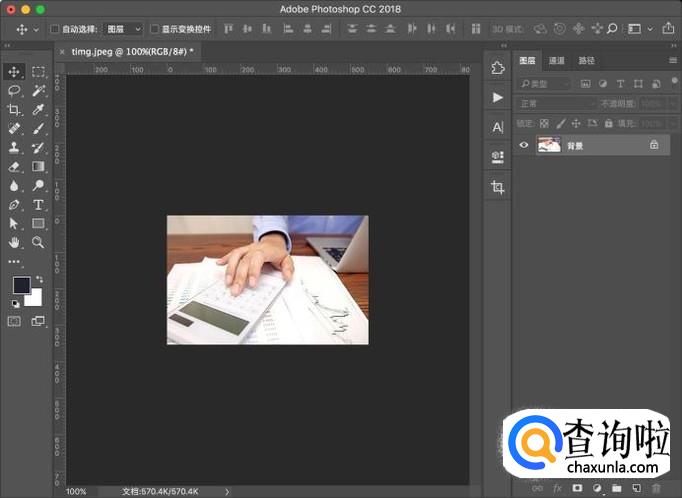Click the foreground color swatch
Screen dimensions: 682x498
pyautogui.click(x=21, y=285)
